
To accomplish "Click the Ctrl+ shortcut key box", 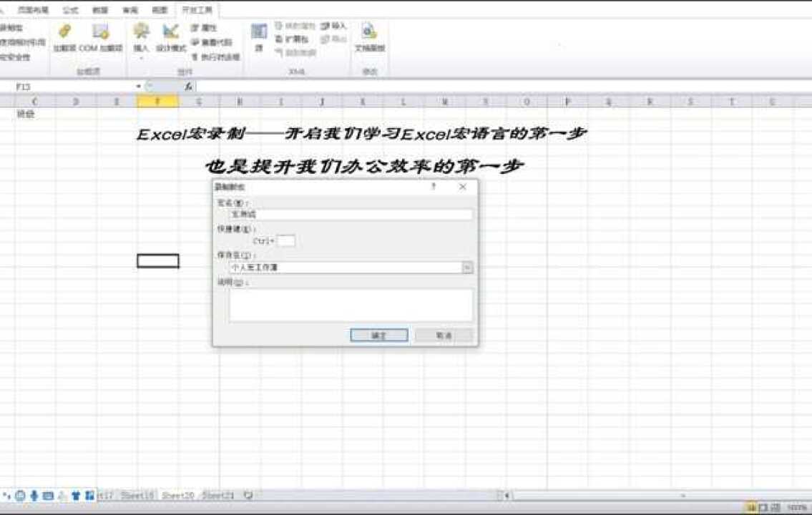I will point(286,241).
